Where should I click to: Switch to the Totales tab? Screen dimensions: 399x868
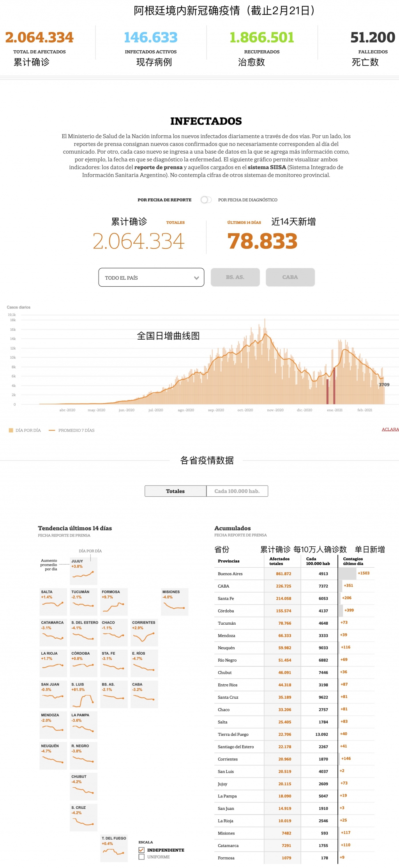pos(175,491)
